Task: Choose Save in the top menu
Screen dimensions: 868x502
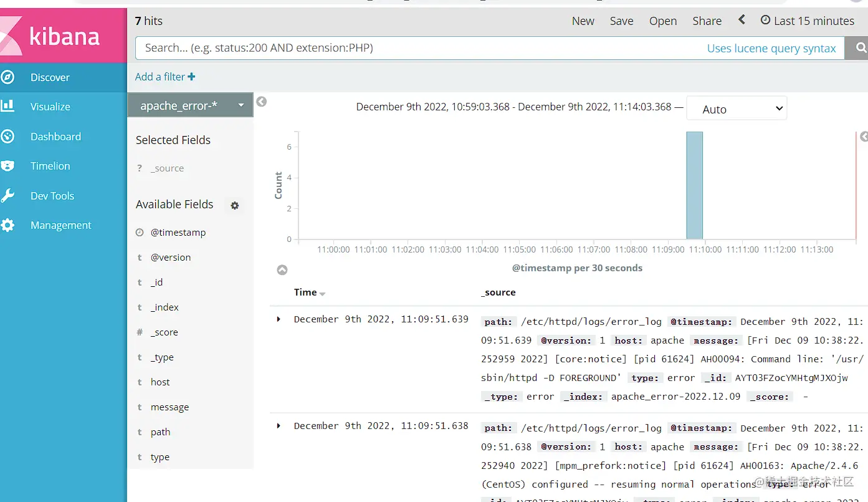Action: pyautogui.click(x=622, y=21)
